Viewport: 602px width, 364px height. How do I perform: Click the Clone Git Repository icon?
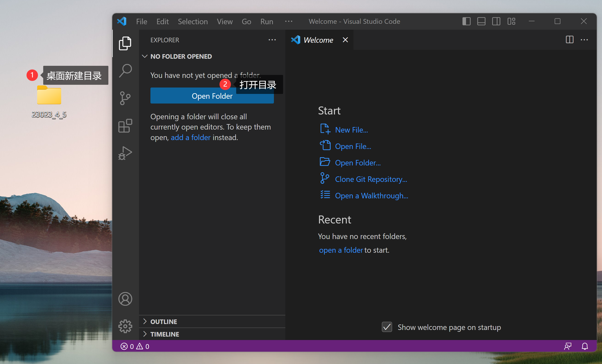coord(325,178)
